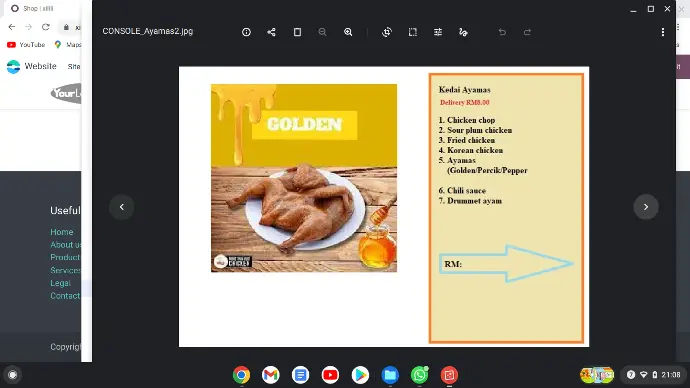Image resolution: width=690 pixels, height=388 pixels.
Task: Click the share icon in toolbar
Action: (272, 32)
